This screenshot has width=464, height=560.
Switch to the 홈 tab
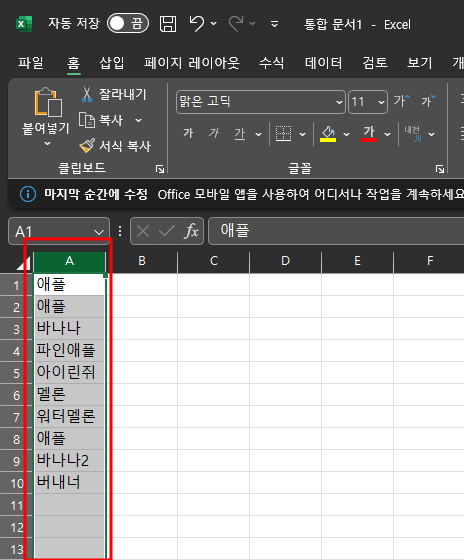tap(74, 63)
